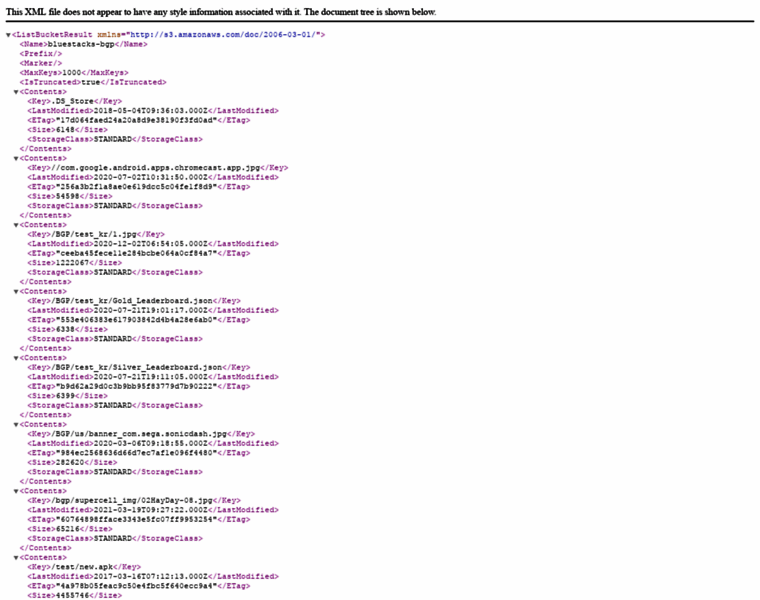760x600 pixels.
Task: Click key /BGP/test_kr/Silver_Leaderboard.json
Action: click(x=137, y=367)
